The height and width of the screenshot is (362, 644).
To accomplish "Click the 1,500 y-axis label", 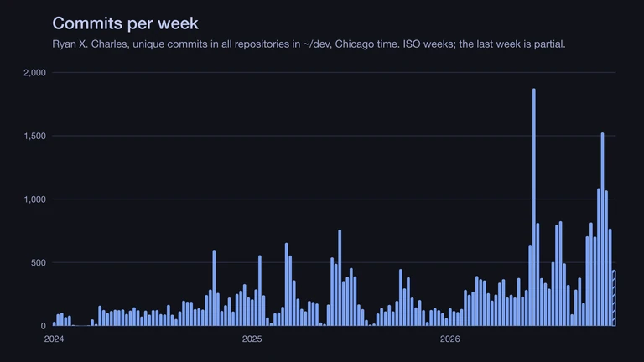I will 34,136.
